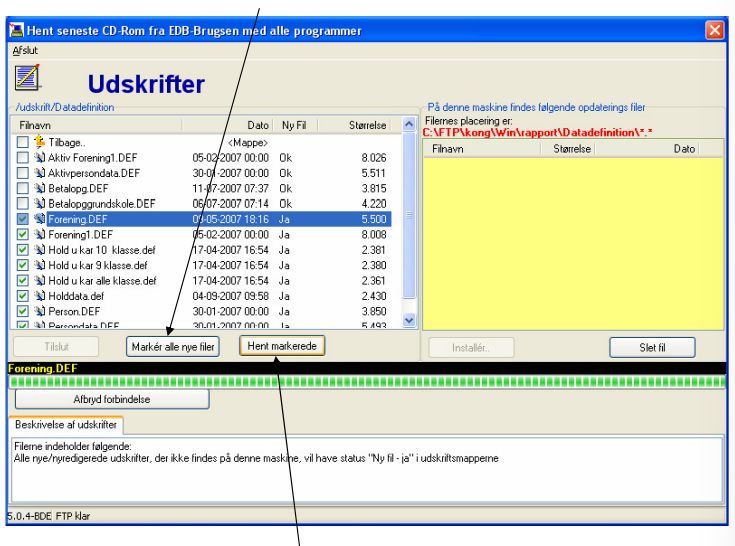The height and width of the screenshot is (546, 735).
Task: Select the Beskrivelse af udskrifter tab
Action: (x=66, y=425)
